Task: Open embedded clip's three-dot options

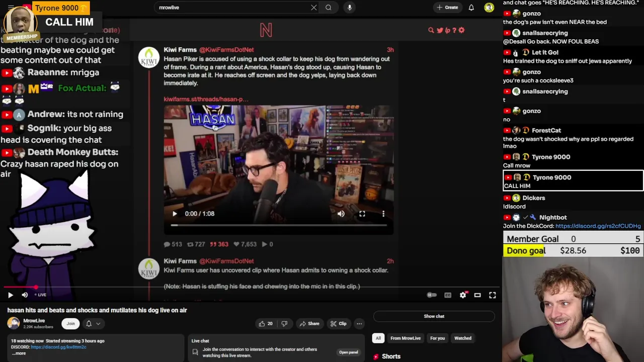Action: [x=383, y=214]
